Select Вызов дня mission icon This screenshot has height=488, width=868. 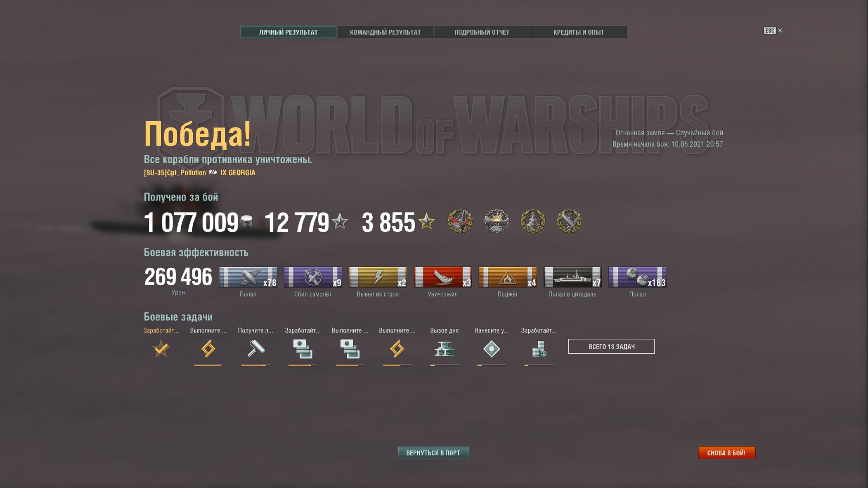pyautogui.click(x=444, y=349)
